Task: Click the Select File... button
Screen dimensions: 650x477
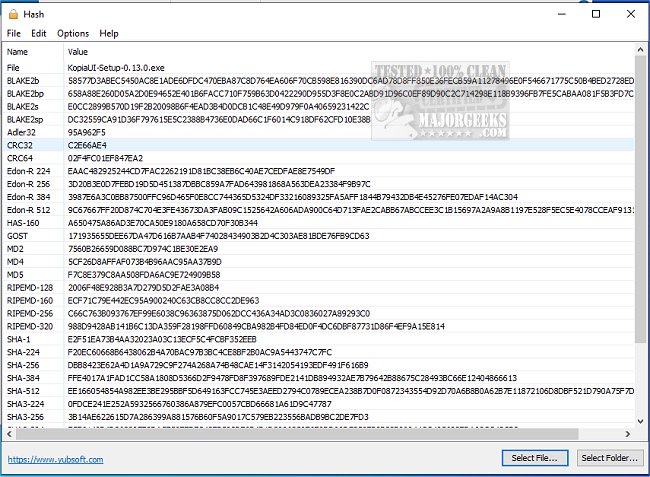Action: 534,458
